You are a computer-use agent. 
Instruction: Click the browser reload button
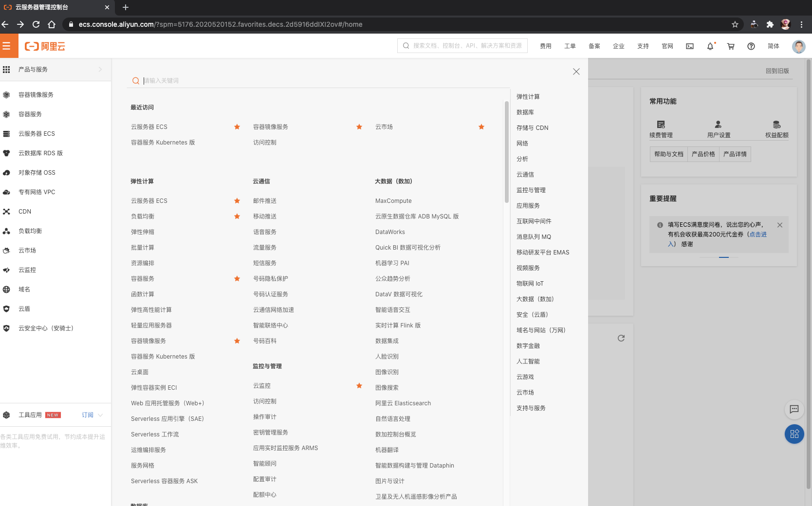coord(36,24)
